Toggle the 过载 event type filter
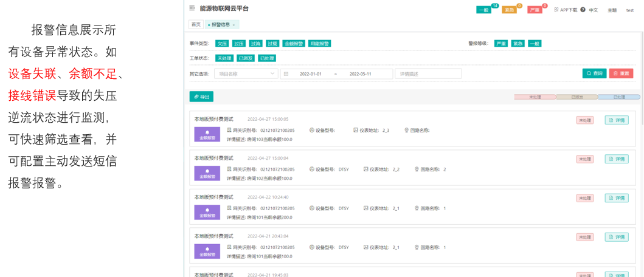The image size is (644, 277). tap(272, 44)
